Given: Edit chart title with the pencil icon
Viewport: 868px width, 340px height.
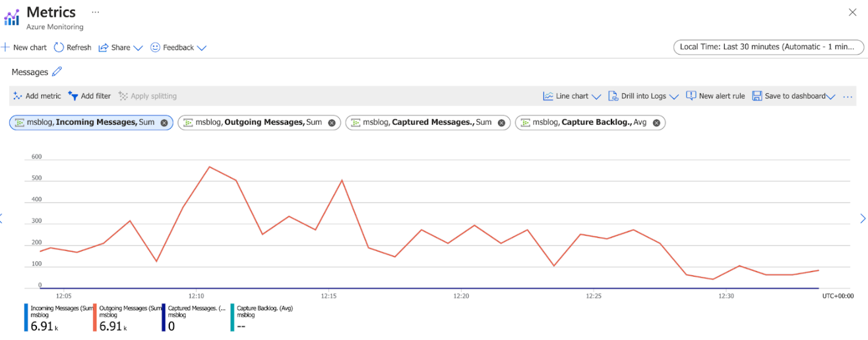Looking at the screenshot, I should (x=57, y=72).
